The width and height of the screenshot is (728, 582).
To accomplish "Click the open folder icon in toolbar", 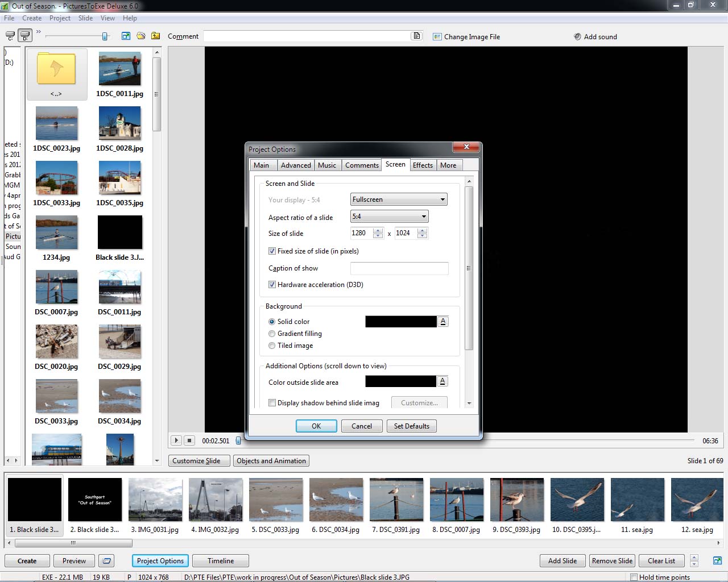I will (140, 36).
